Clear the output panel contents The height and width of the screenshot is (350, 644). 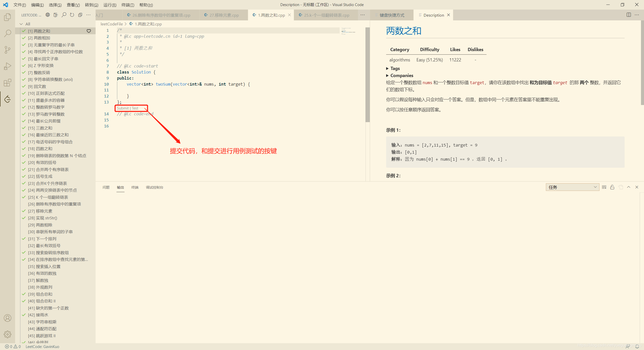click(604, 187)
